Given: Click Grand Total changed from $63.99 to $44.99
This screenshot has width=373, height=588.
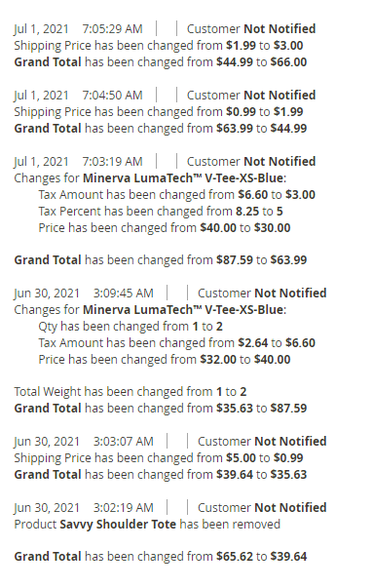Looking at the screenshot, I should [x=161, y=129].
